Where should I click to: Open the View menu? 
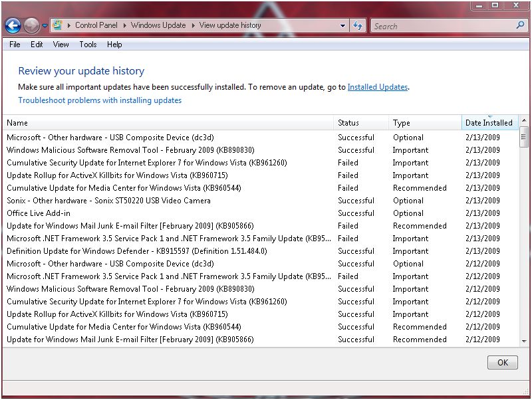pyautogui.click(x=61, y=45)
